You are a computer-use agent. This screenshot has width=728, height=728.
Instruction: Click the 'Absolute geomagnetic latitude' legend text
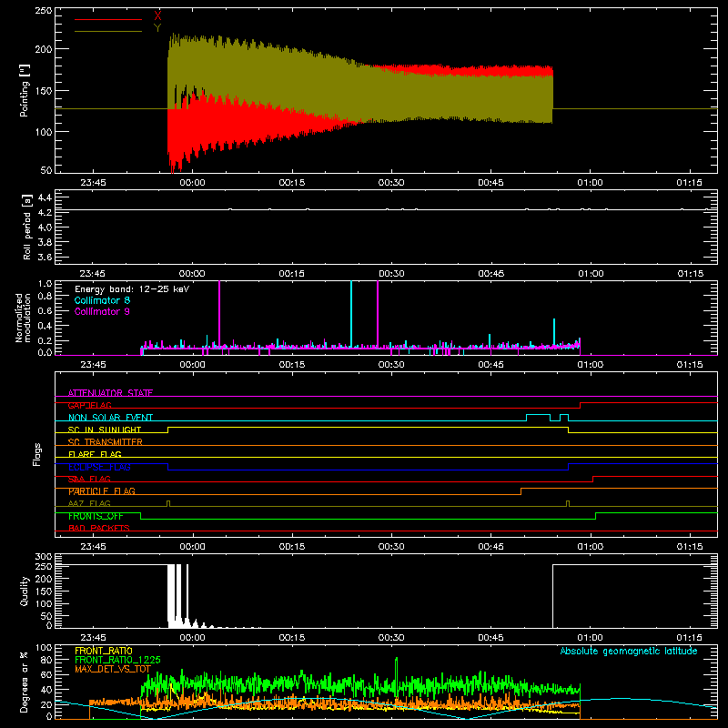(x=629, y=651)
